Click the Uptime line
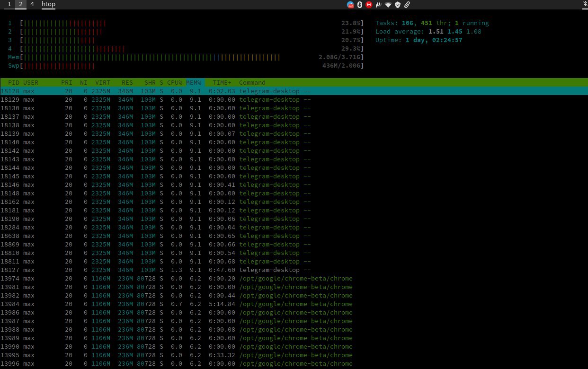The height and width of the screenshot is (369, 588). coord(419,40)
